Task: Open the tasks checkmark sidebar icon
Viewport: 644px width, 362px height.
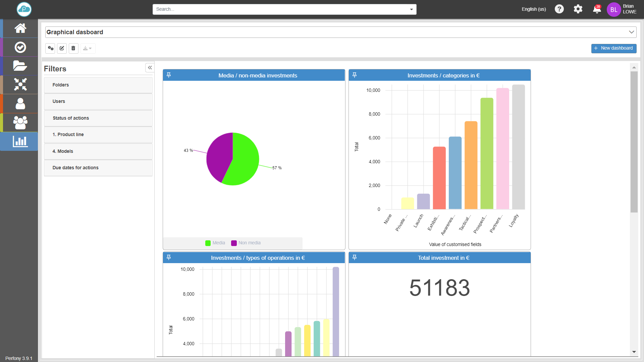Action: click(x=20, y=47)
